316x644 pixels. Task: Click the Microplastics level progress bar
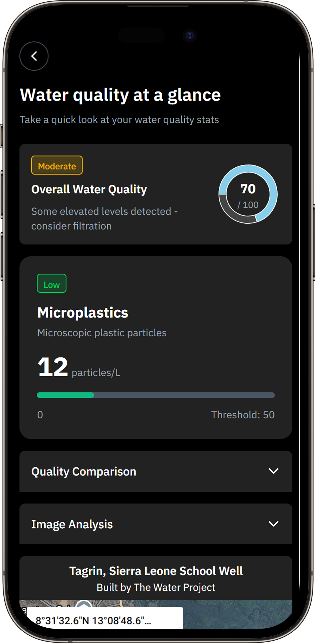click(x=156, y=395)
